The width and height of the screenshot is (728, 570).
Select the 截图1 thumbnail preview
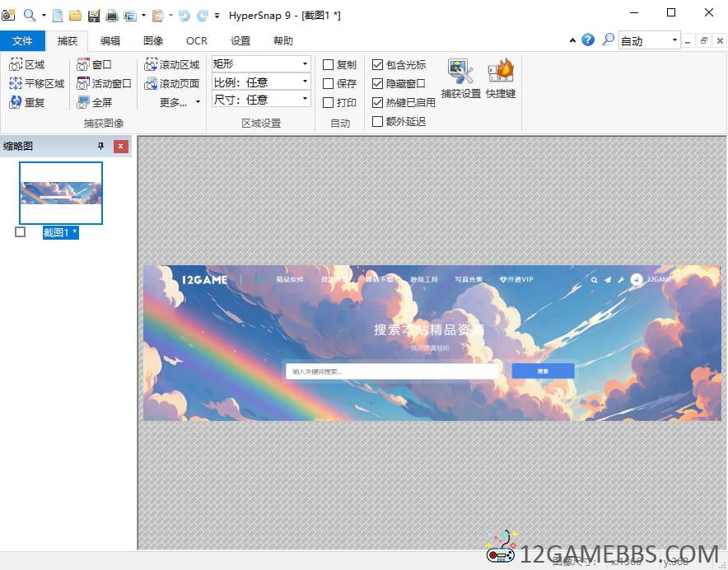[61, 193]
